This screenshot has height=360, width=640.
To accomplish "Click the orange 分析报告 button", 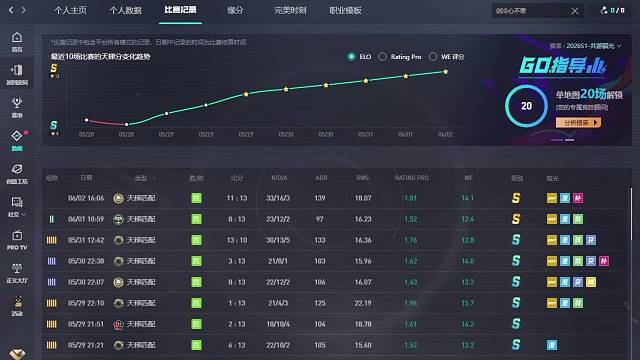I will [x=578, y=122].
